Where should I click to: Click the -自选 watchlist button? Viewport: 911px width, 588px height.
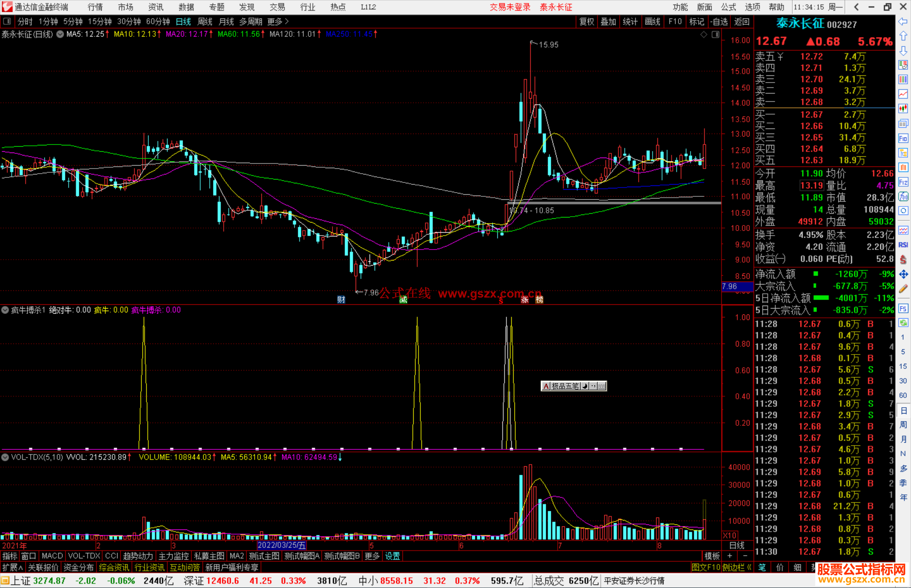pyautogui.click(x=719, y=21)
